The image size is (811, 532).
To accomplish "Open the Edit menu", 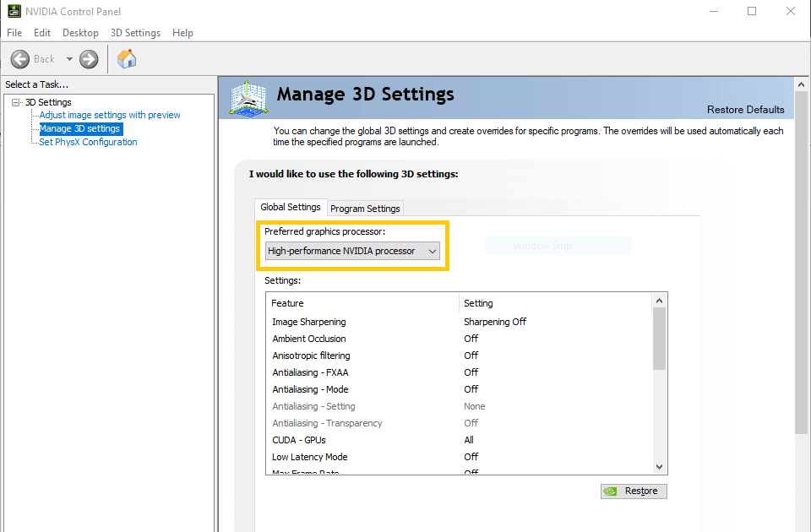I will (x=42, y=33).
